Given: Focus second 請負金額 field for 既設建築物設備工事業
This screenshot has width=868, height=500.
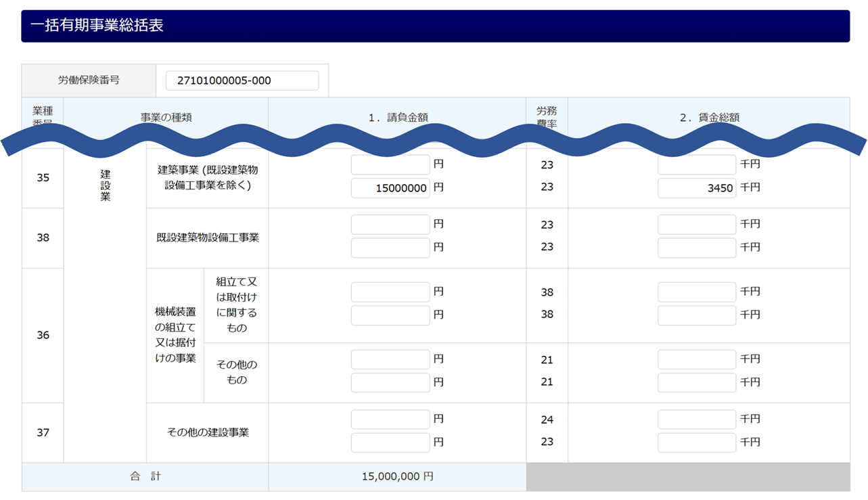Looking at the screenshot, I should point(390,248).
